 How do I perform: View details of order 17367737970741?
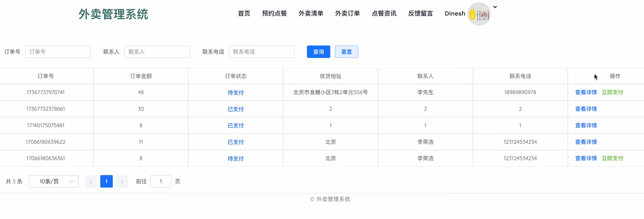click(586, 93)
